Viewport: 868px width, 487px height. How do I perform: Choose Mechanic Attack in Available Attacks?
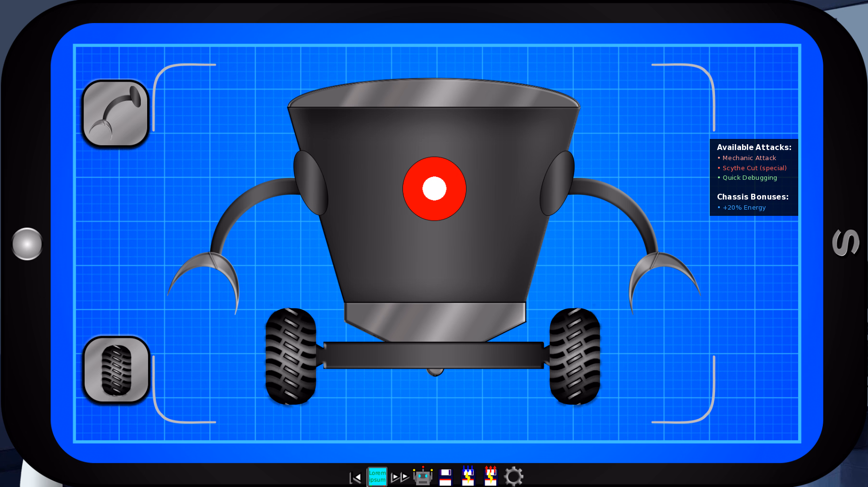(x=749, y=158)
